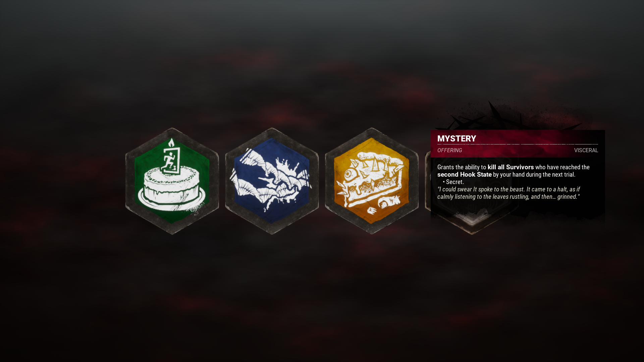The height and width of the screenshot is (362, 644).
Task: Select the blue torn wings offering
Action: pyautogui.click(x=272, y=181)
